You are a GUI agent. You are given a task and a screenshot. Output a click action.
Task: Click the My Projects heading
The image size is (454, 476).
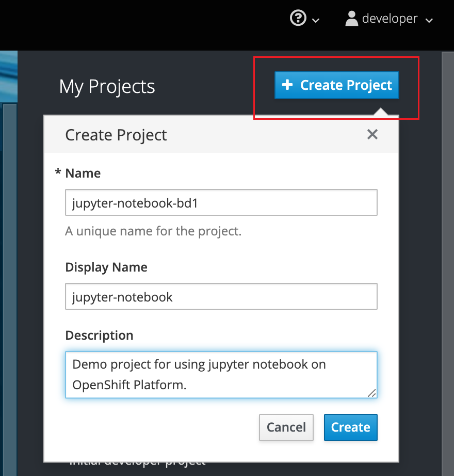point(107,86)
